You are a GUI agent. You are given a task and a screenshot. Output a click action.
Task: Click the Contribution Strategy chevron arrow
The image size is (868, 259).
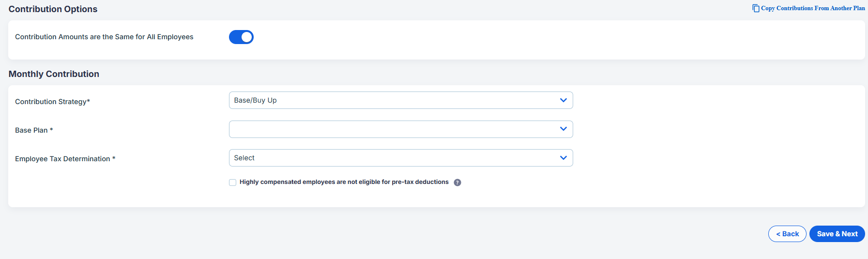pos(563,100)
